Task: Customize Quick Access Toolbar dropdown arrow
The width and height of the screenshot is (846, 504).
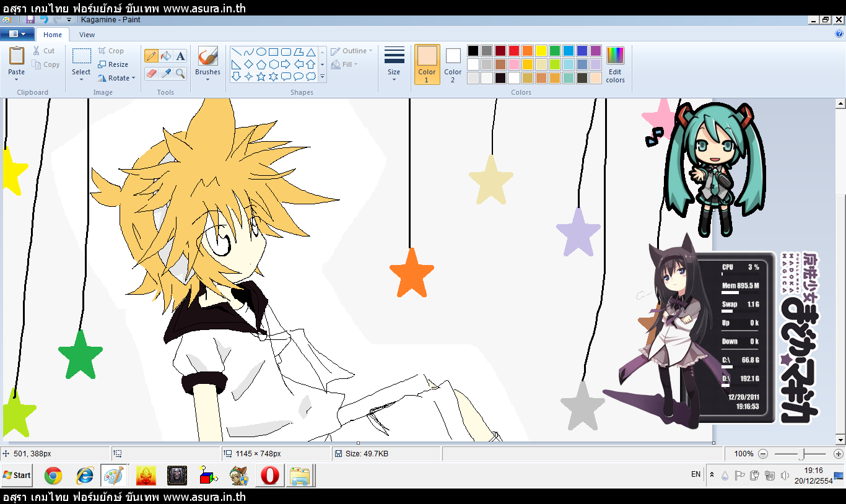Action: 69,20
